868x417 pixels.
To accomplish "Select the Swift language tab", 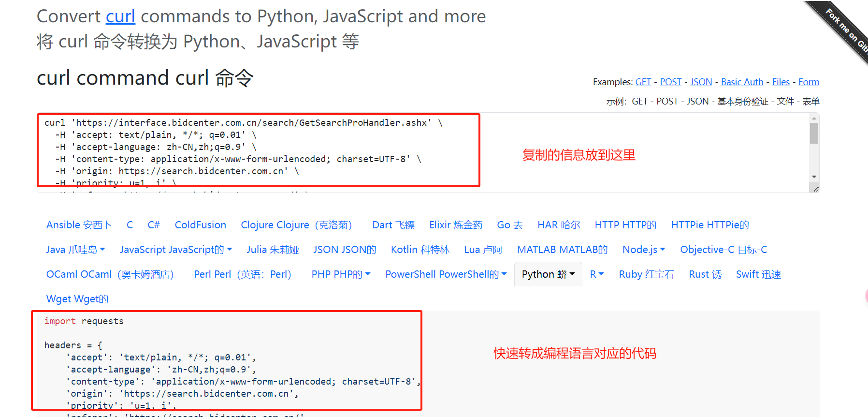I will tap(758, 274).
